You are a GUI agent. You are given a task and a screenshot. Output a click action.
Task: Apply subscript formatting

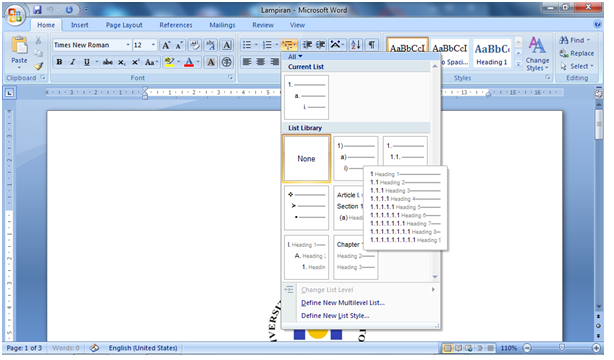pos(122,62)
